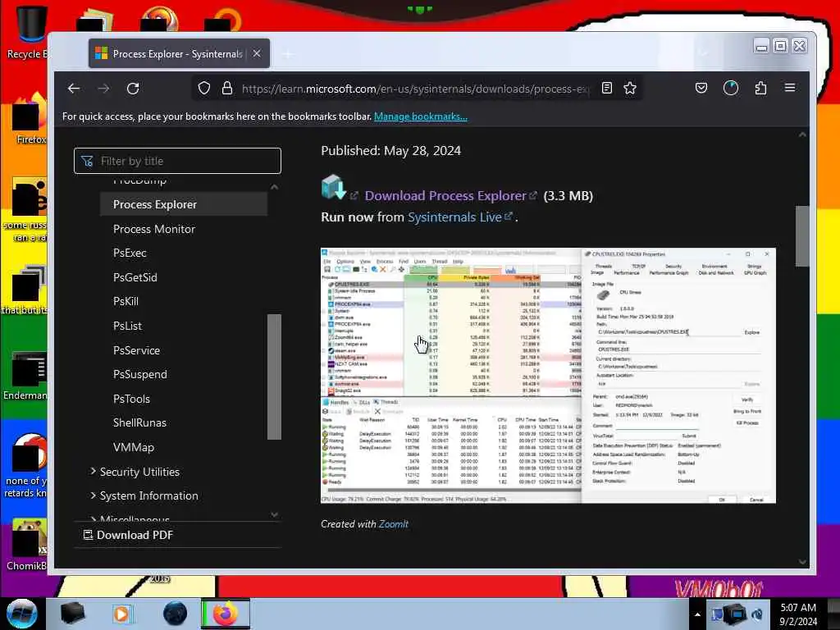Click the site padlock security icon
The height and width of the screenshot is (630, 840).
[227, 88]
